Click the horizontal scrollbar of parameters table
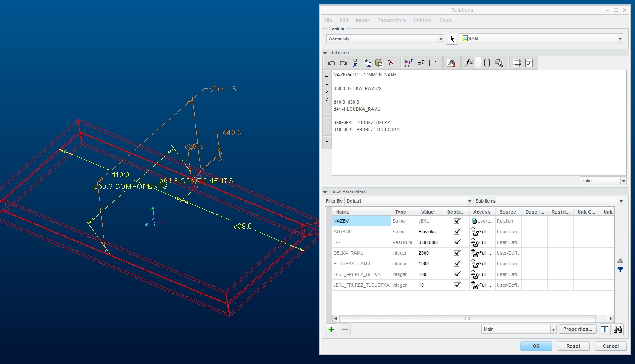Image resolution: width=635 pixels, height=364 pixels. pyautogui.click(x=467, y=319)
